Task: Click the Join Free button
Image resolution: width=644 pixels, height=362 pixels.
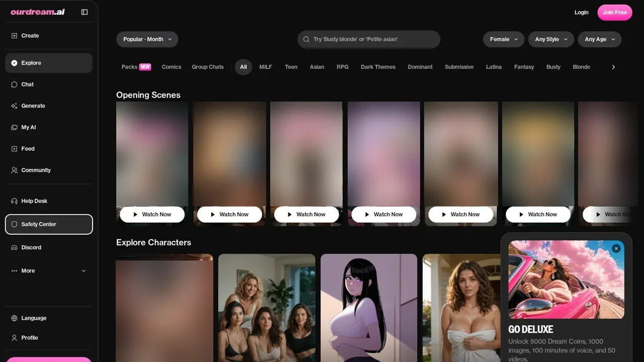Action: [x=615, y=13]
